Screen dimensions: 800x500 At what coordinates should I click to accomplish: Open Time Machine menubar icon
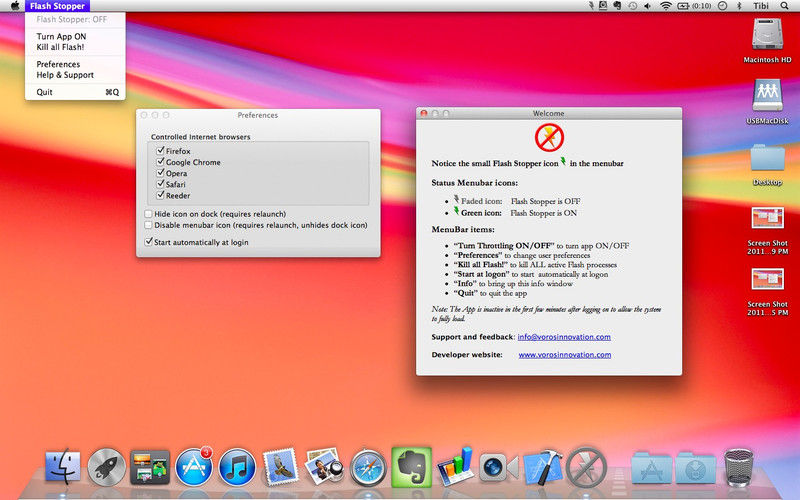tap(633, 6)
